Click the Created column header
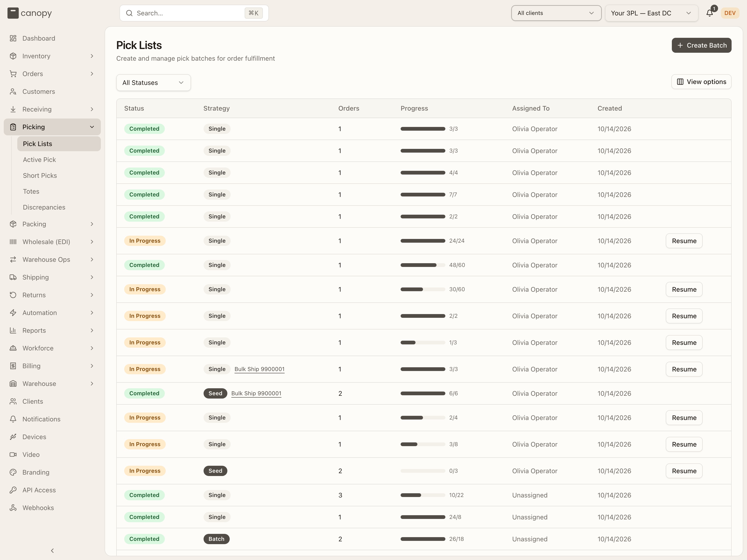 pos(610,108)
